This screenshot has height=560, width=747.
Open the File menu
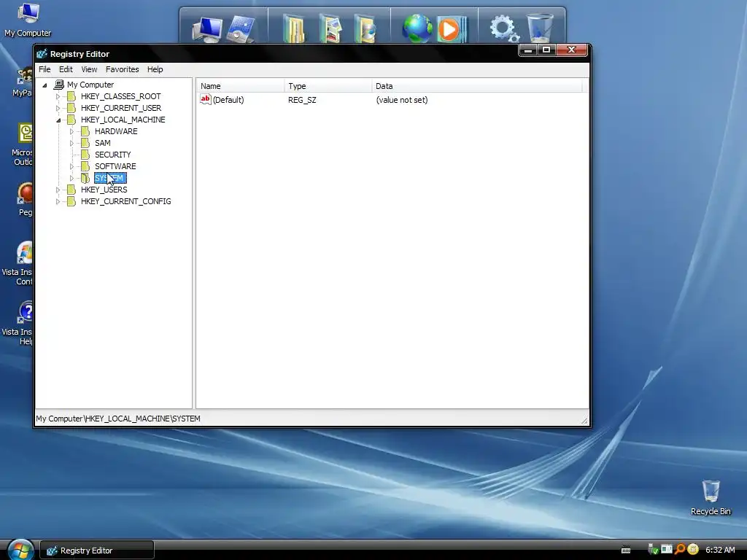click(x=44, y=69)
